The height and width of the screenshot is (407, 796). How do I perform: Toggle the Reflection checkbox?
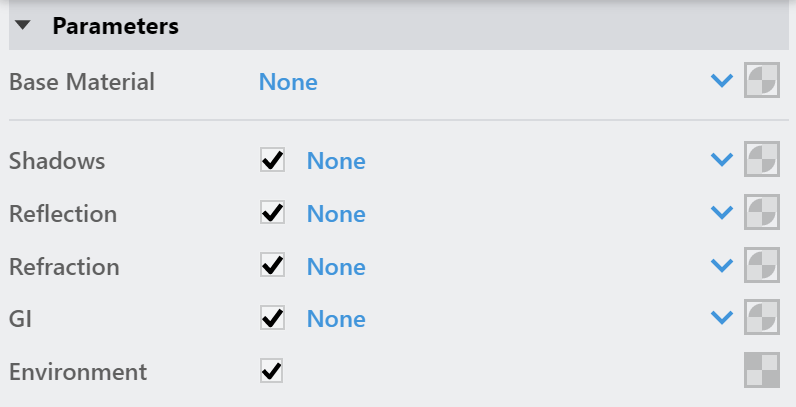[272, 212]
